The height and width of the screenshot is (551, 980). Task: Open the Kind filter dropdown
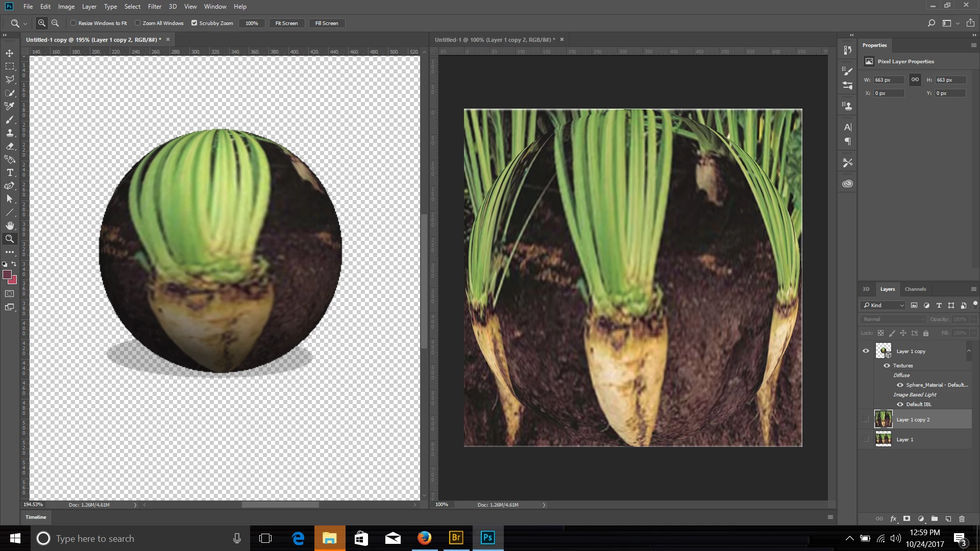pyautogui.click(x=884, y=305)
